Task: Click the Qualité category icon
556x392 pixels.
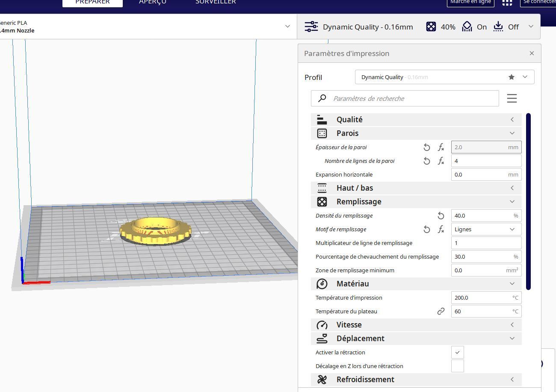Action: (x=322, y=120)
